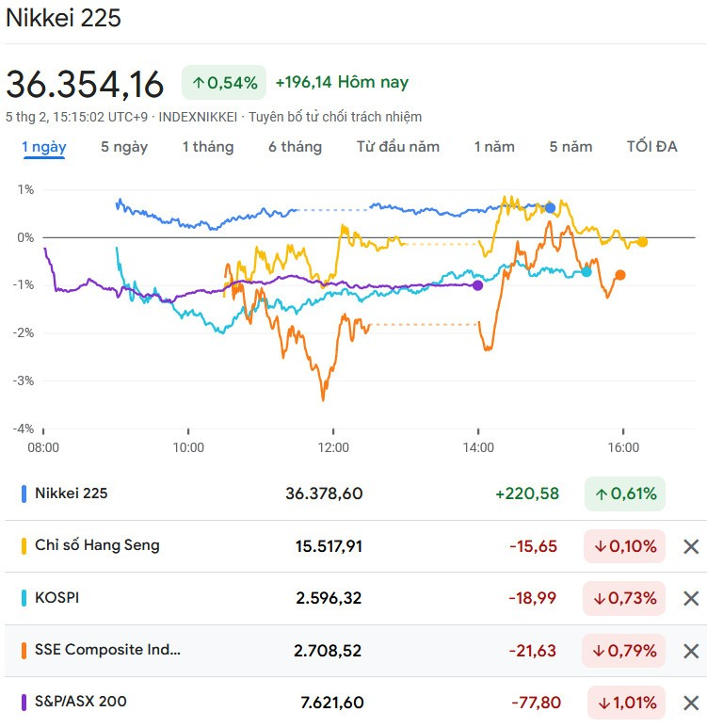Viewport: 707px width, 728px height.
Task: Click the 7.621,60 ASX 200 value
Action: tap(332, 703)
